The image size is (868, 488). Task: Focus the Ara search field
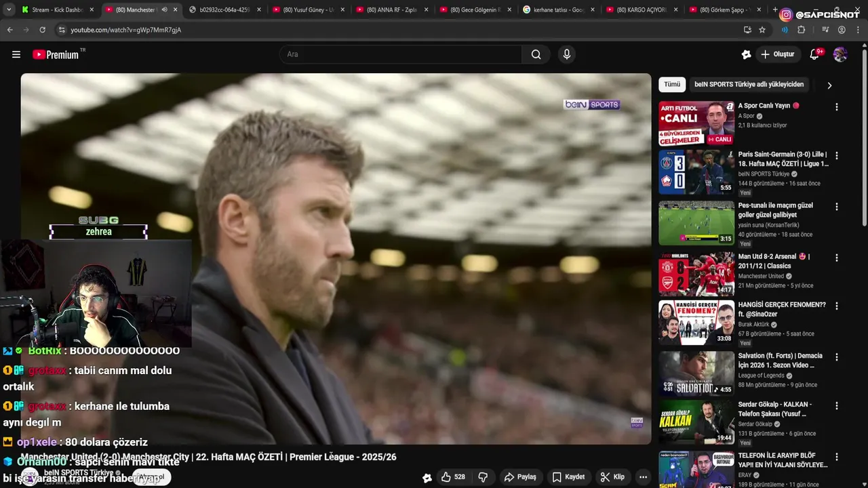click(x=401, y=54)
